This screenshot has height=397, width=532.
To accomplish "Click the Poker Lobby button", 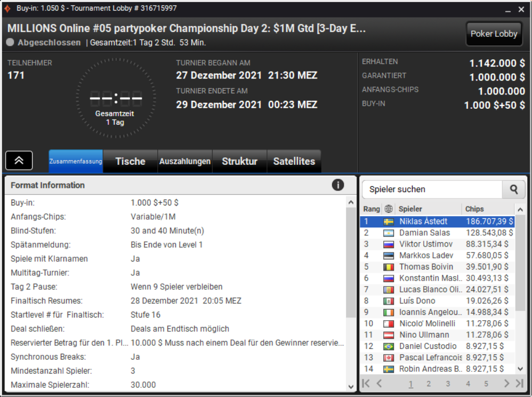I will tap(494, 34).
